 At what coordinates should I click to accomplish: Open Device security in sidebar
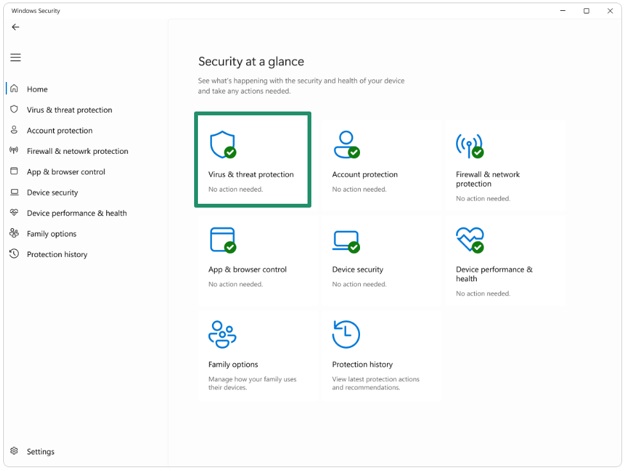click(52, 193)
